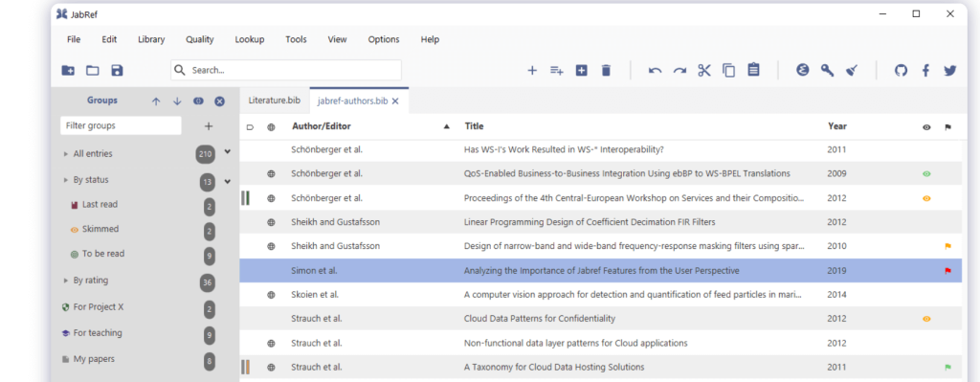The height and width of the screenshot is (382, 980).
Task: Select 'Non-functional data layer patterns' entry
Action: pos(601,343)
